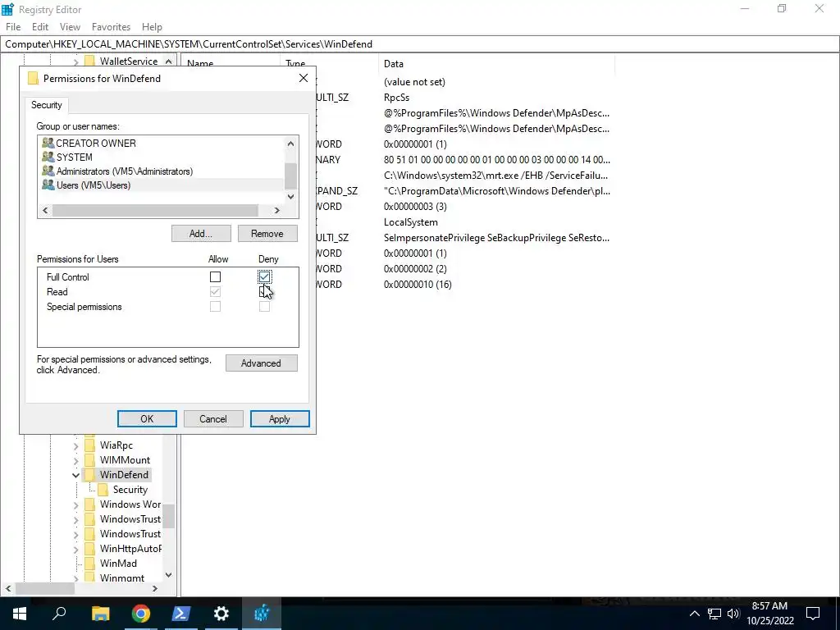Click the Cancel button
The image size is (840, 630).
click(213, 419)
